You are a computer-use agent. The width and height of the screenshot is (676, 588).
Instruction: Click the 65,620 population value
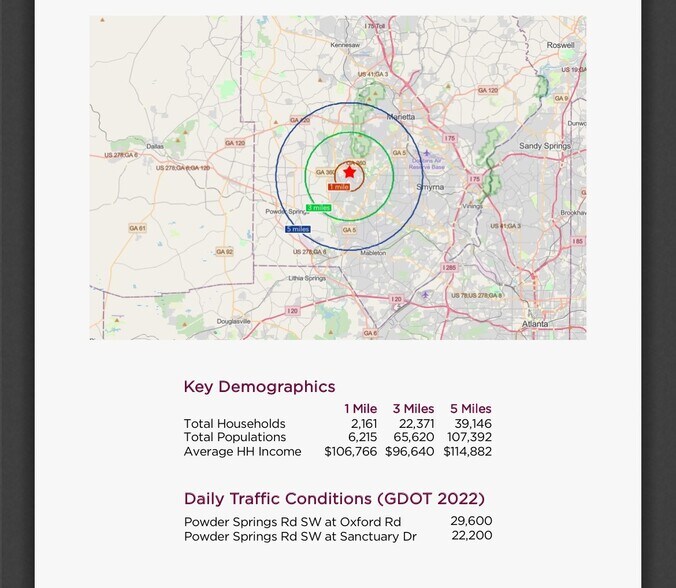[414, 437]
